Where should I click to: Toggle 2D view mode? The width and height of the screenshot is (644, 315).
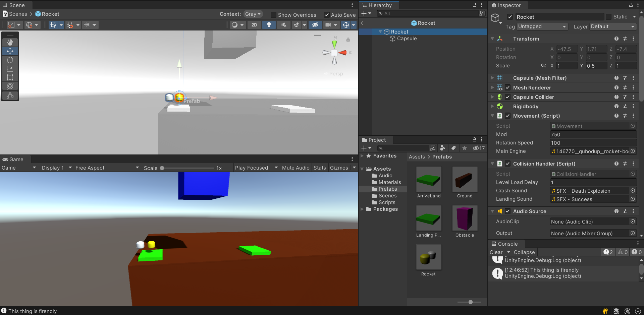254,25
